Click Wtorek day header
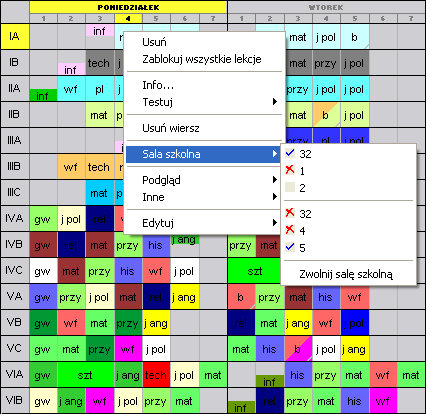Viewport: 426px width, 414px height. (326, 7)
